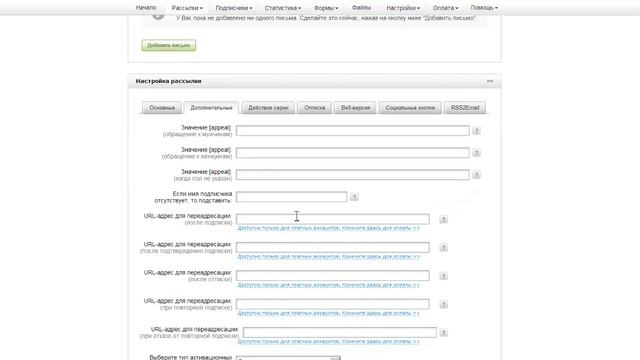This screenshot has height=360, width=640.
Task: Focus the missing subscriber name substitute field
Action: (x=291, y=197)
